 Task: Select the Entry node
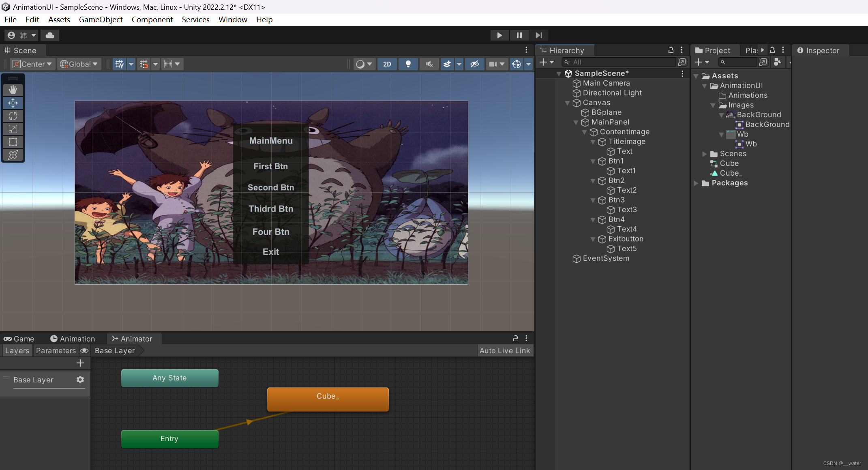[169, 439]
